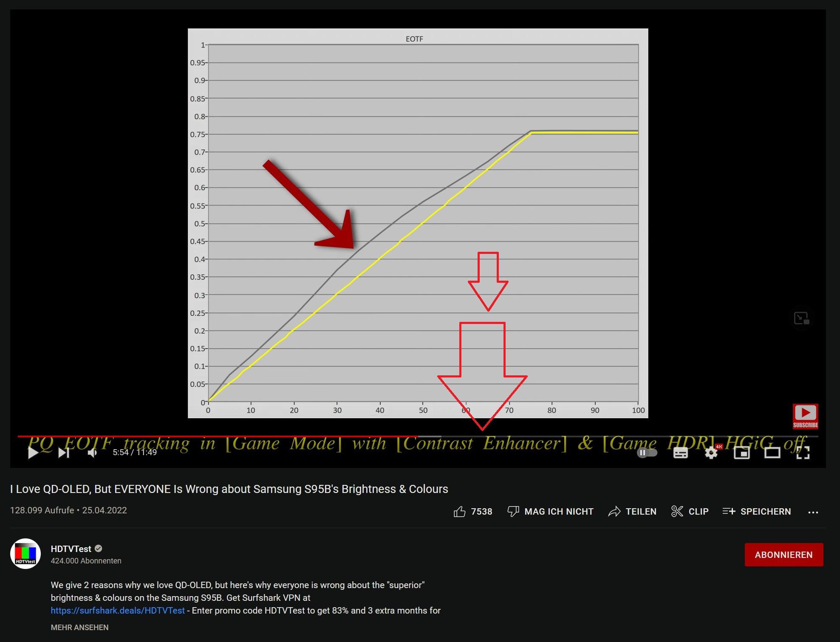
Task: Click MAG ICH NICHT dislike button
Action: [551, 511]
